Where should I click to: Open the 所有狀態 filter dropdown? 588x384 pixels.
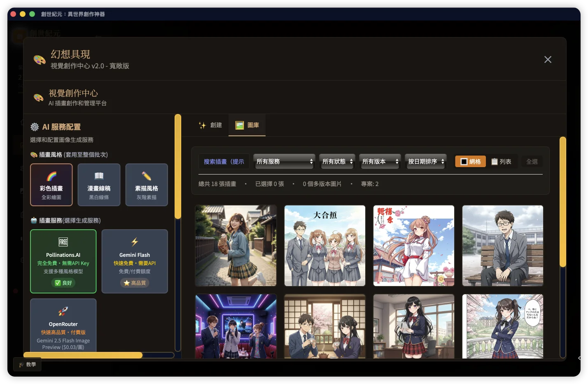[337, 161]
